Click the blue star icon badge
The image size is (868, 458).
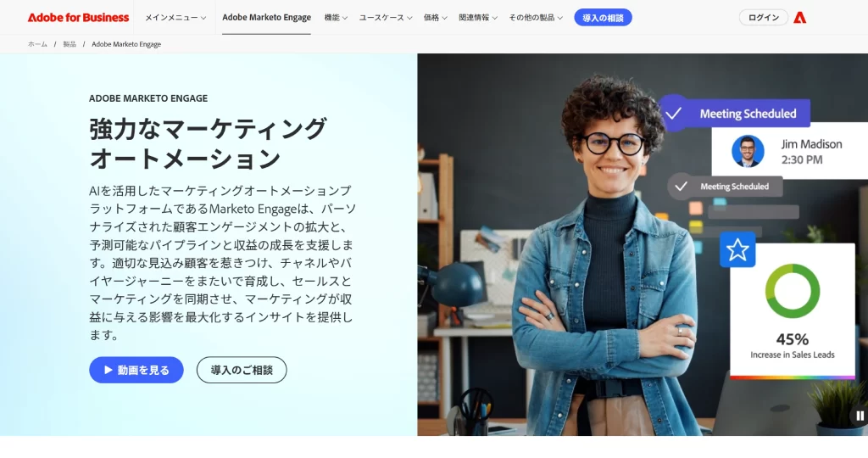click(737, 249)
